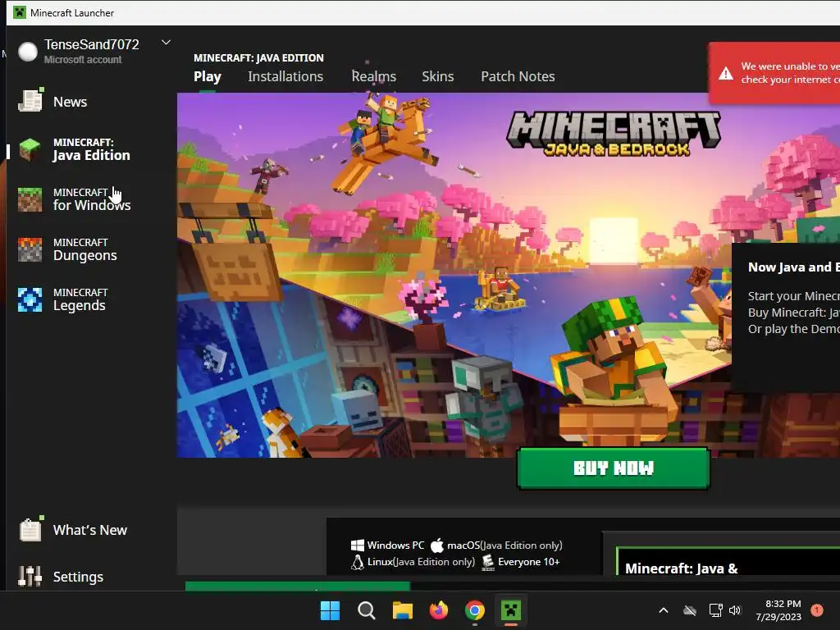
Task: Click the 8:32 PM clock and date
Action: pos(778,610)
